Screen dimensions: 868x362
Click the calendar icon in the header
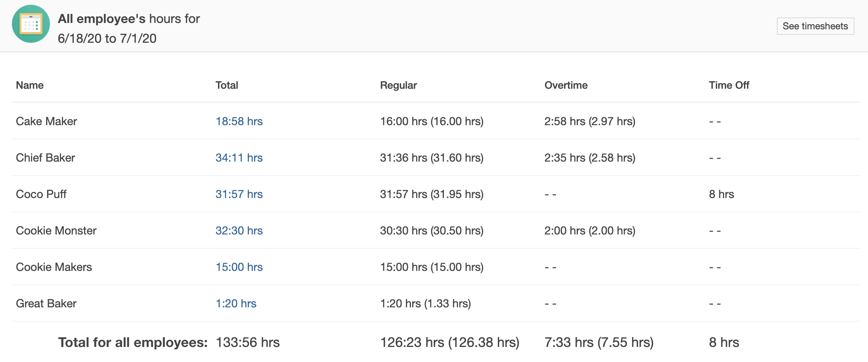click(31, 24)
